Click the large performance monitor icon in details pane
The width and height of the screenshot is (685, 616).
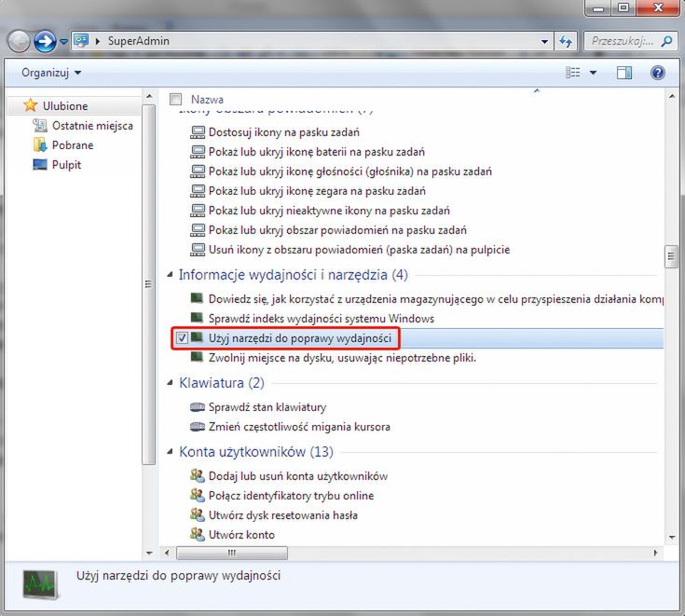pos(40,583)
